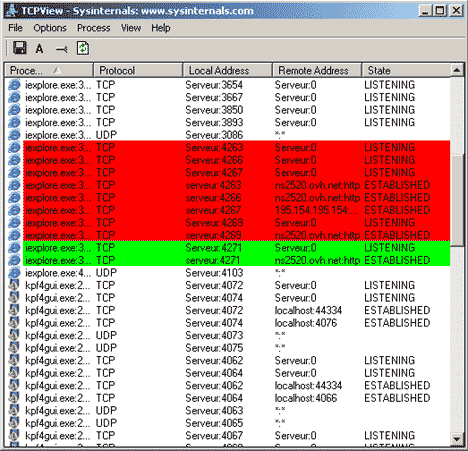Click kpf4gui icon for Serveur:4073 UDP row
This screenshot has height=451, width=468.
(x=14, y=335)
